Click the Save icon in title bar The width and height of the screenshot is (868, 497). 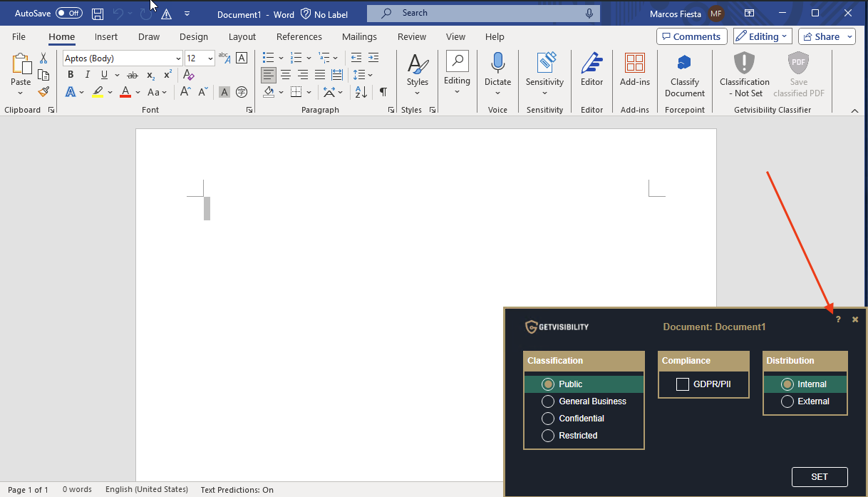click(x=98, y=14)
